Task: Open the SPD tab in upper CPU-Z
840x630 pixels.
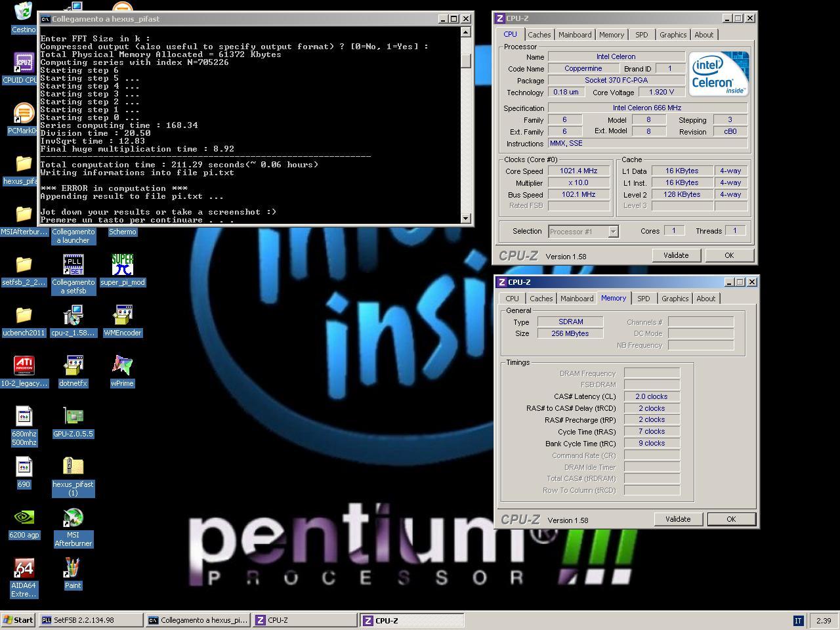Action: click(641, 35)
